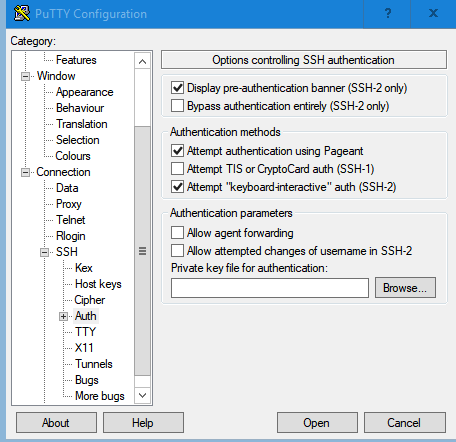Expand the Auth tree node
The width and height of the screenshot is (456, 442).
click(63, 316)
